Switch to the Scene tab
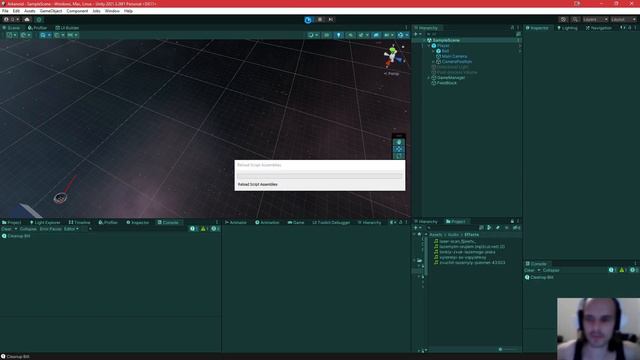The image size is (640, 360). point(11,28)
